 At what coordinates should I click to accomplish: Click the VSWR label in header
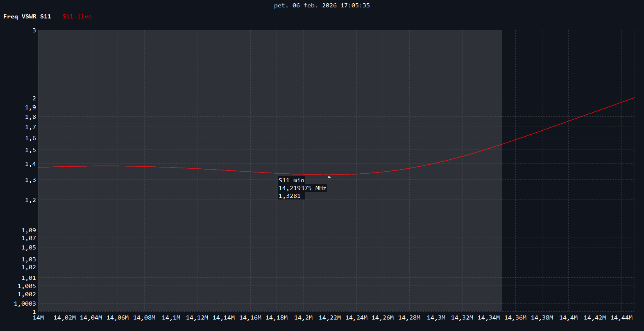click(29, 16)
